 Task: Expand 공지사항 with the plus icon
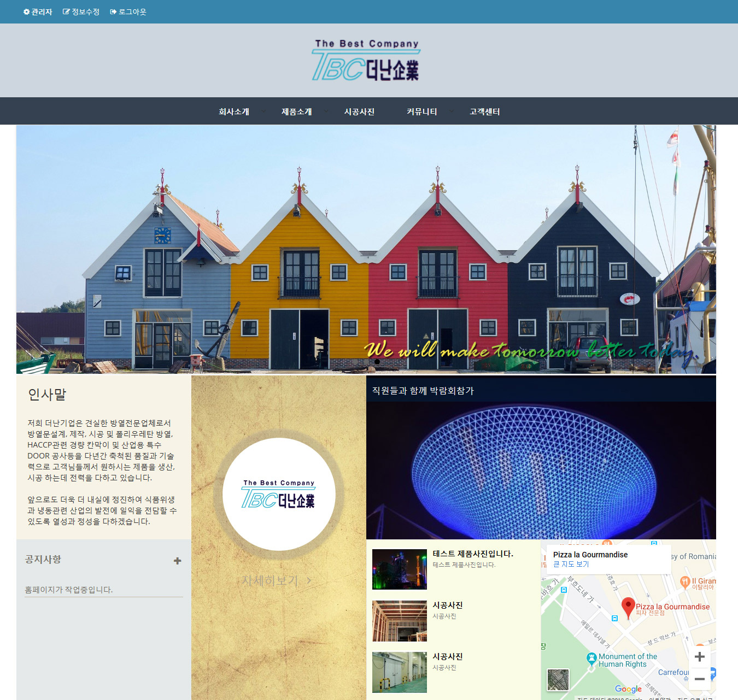[x=177, y=561]
